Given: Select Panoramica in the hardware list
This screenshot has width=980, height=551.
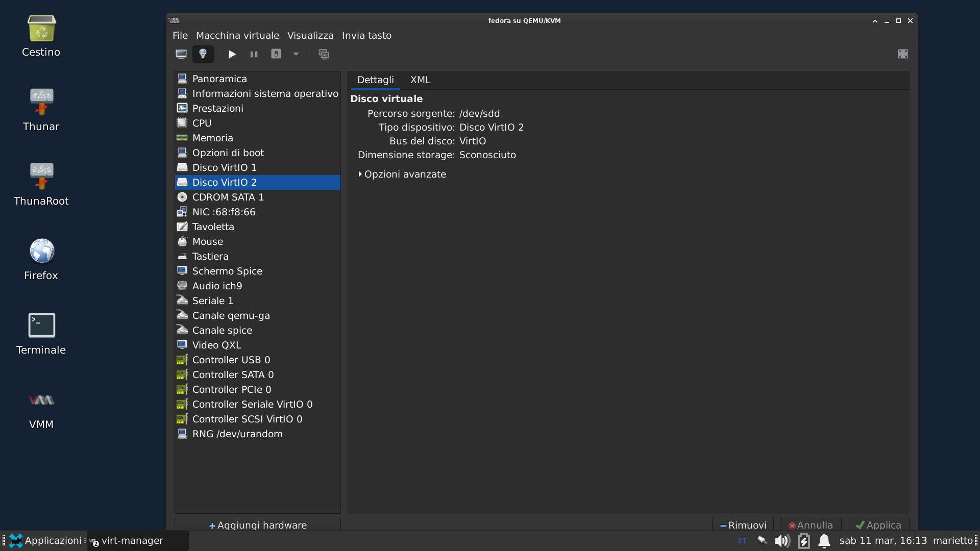Looking at the screenshot, I should pyautogui.click(x=258, y=79).
